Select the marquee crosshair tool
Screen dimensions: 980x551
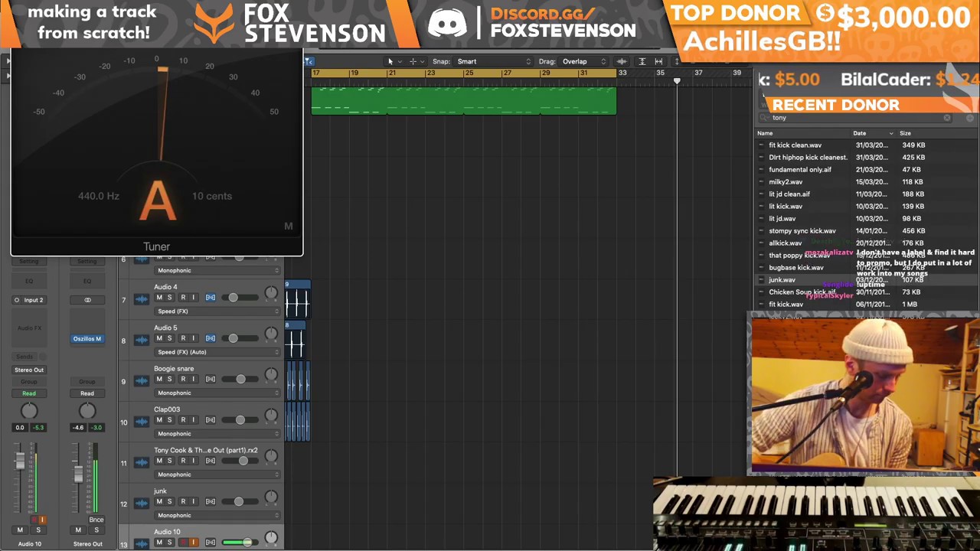413,61
